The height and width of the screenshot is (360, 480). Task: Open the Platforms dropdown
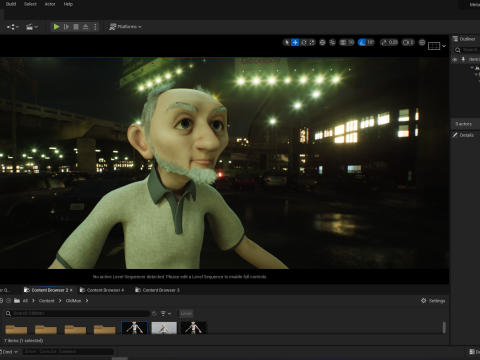tap(125, 27)
